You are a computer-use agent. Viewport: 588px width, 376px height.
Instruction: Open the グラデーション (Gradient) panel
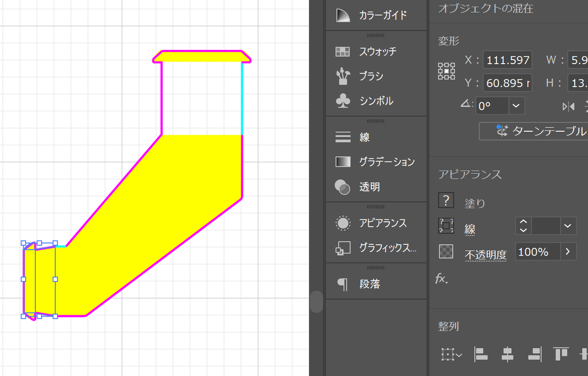[x=376, y=162]
